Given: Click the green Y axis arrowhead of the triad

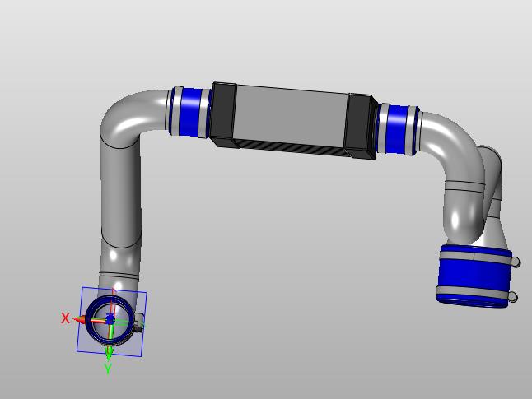Looking at the screenshot, I should 109,355.
